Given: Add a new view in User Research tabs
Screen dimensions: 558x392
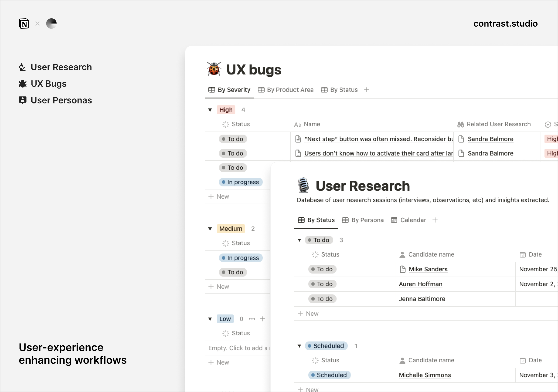Looking at the screenshot, I should tap(435, 220).
